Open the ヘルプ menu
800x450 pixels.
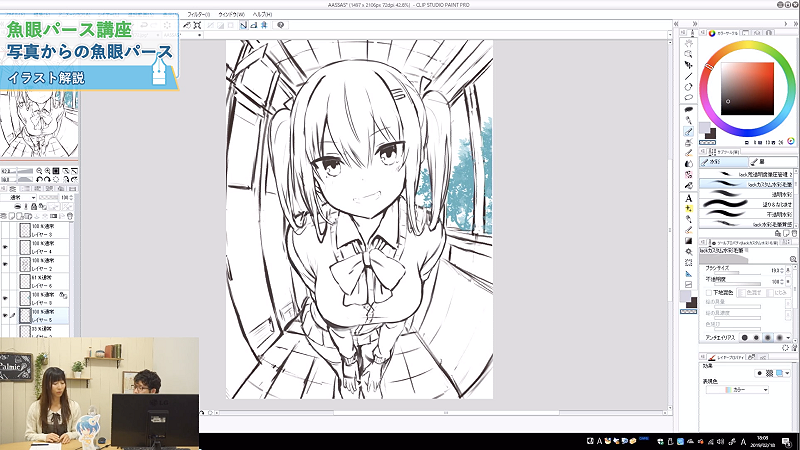[x=262, y=15]
